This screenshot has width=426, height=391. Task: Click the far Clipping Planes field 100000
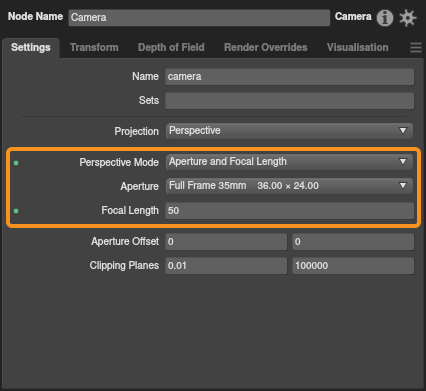[353, 266]
